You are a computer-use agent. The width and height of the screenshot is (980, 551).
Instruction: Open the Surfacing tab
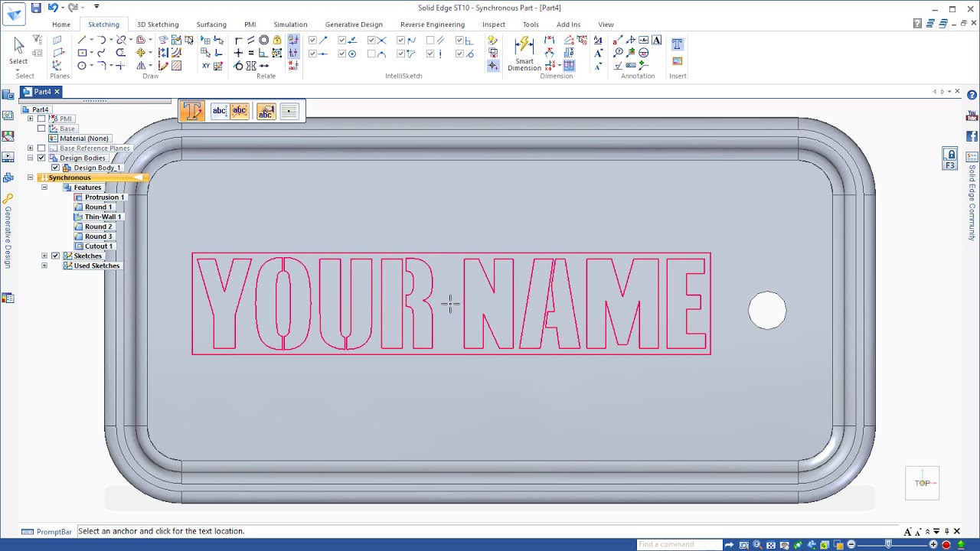point(211,24)
